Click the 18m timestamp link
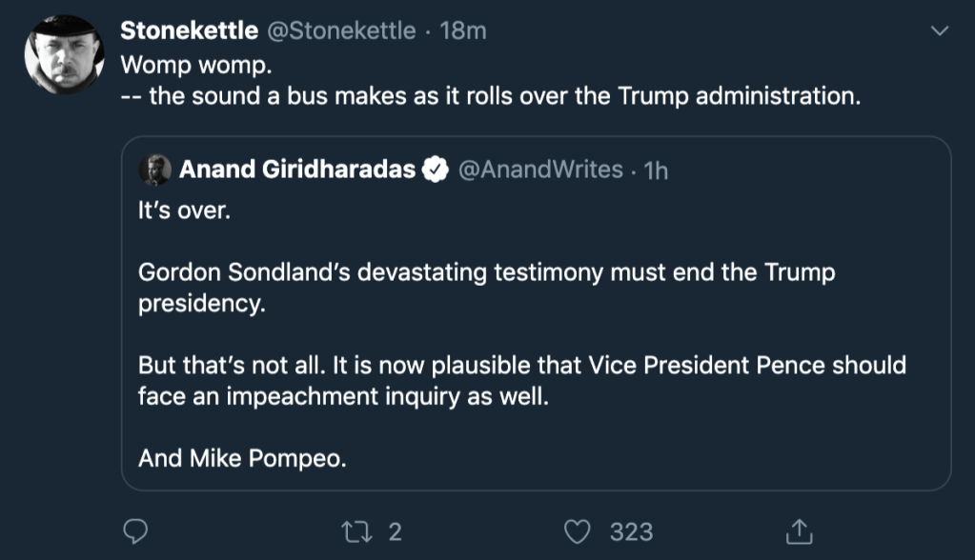Viewport: 975px width, 560px height. (463, 31)
